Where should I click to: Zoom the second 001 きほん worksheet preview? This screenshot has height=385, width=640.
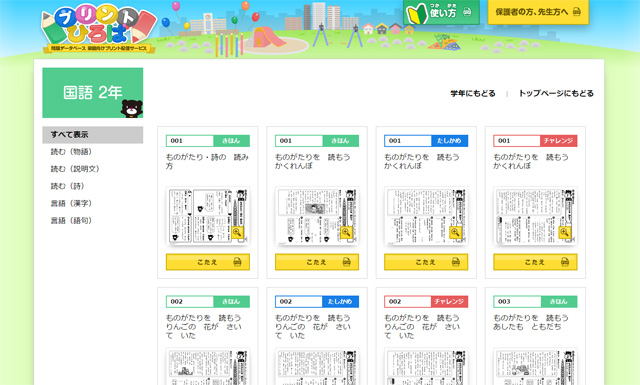tap(346, 232)
